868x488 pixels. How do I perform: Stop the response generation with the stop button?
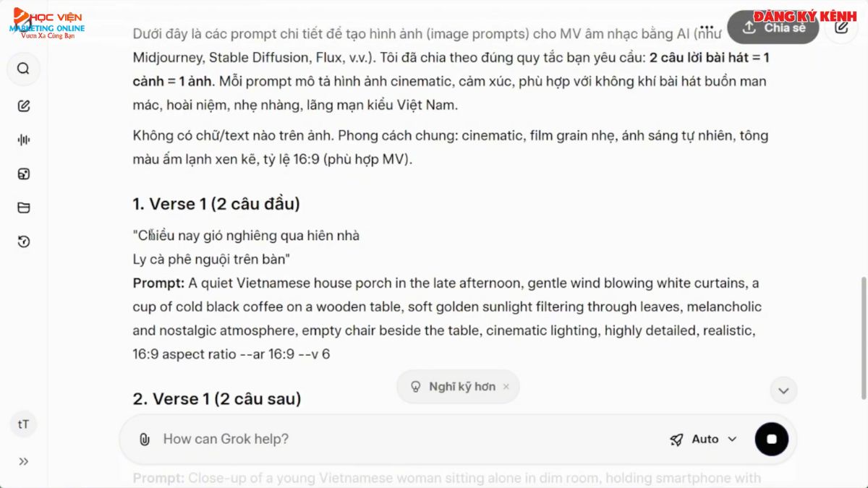771,439
